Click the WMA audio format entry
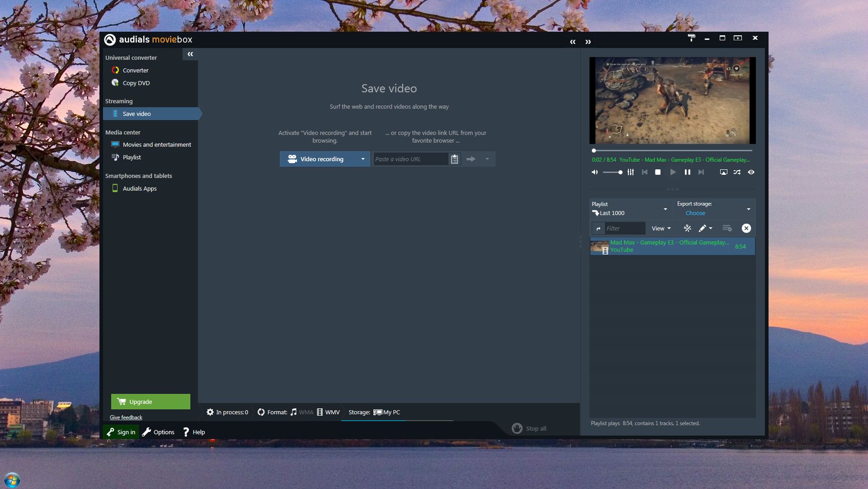The image size is (868, 489). click(302, 412)
